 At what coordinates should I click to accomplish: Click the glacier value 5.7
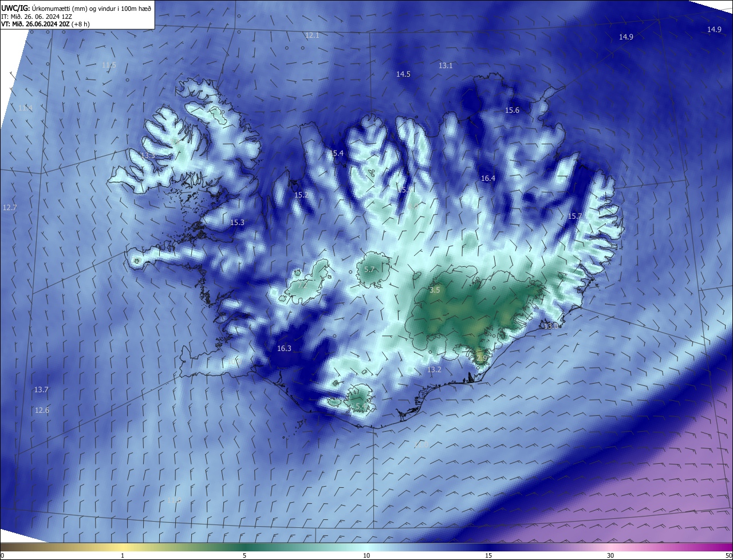[x=369, y=270]
